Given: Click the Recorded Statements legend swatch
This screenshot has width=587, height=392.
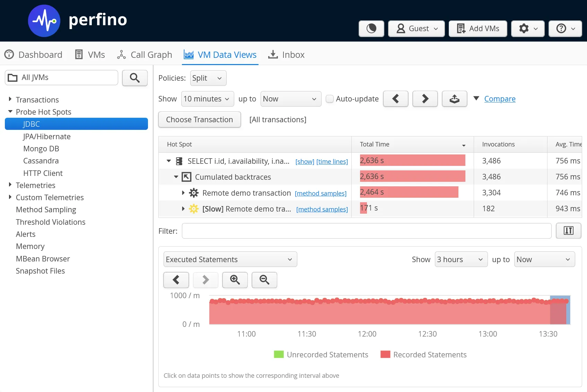Looking at the screenshot, I should pos(385,354).
